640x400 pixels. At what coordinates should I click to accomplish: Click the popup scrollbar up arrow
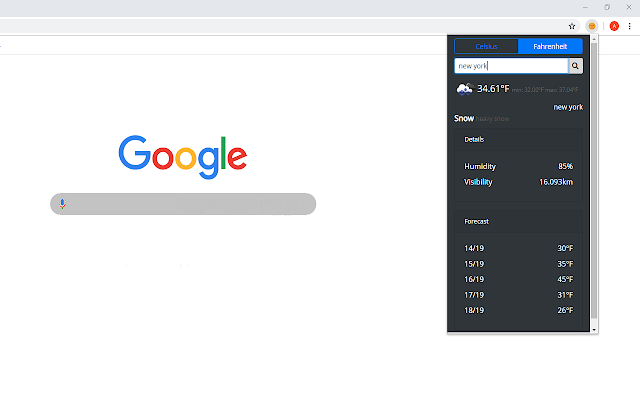click(594, 39)
